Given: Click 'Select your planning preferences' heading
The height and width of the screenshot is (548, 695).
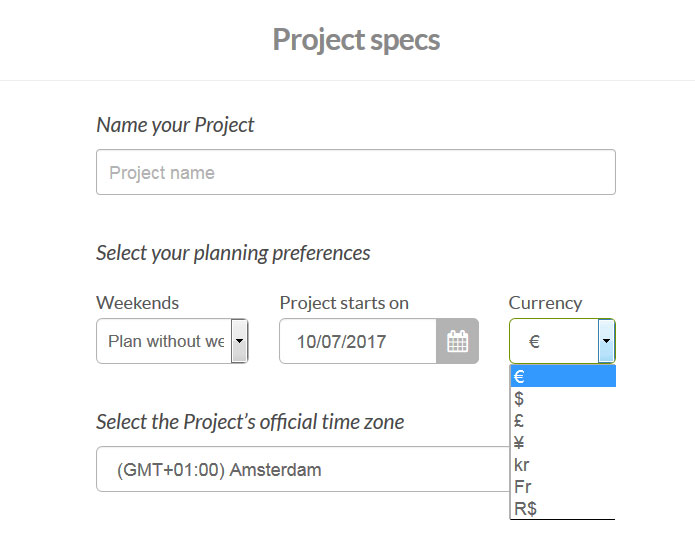Looking at the screenshot, I should (233, 253).
